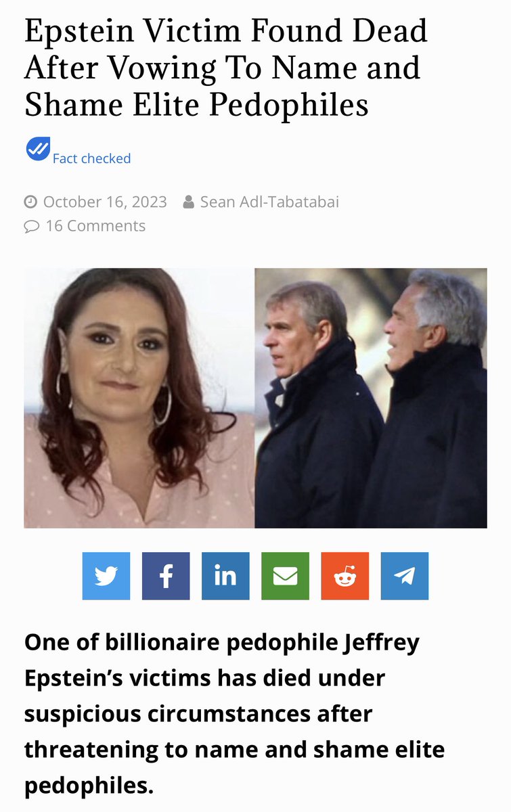Open the photo of the red-haired woman
The image size is (511, 812).
tap(139, 398)
